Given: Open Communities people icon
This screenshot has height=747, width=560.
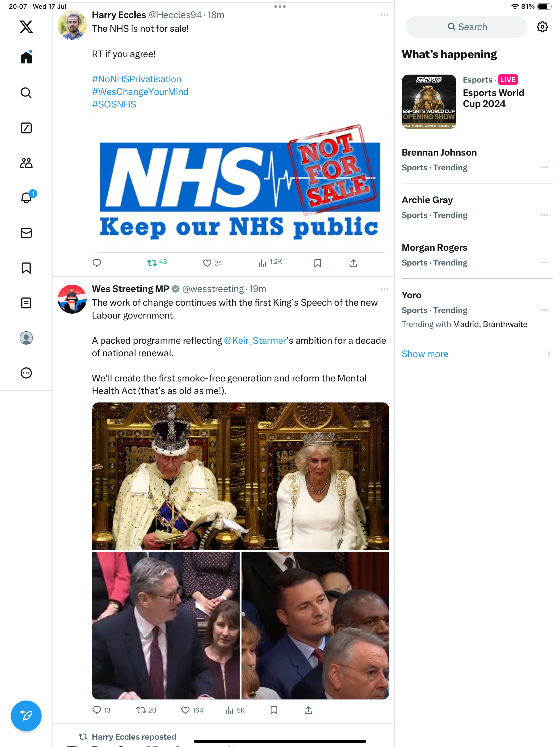Looking at the screenshot, I should 26,163.
